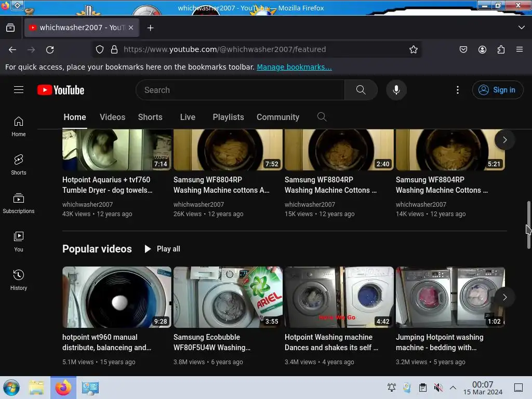Open the Manage bookmarks link
This screenshot has width=532, height=399.
[294, 67]
